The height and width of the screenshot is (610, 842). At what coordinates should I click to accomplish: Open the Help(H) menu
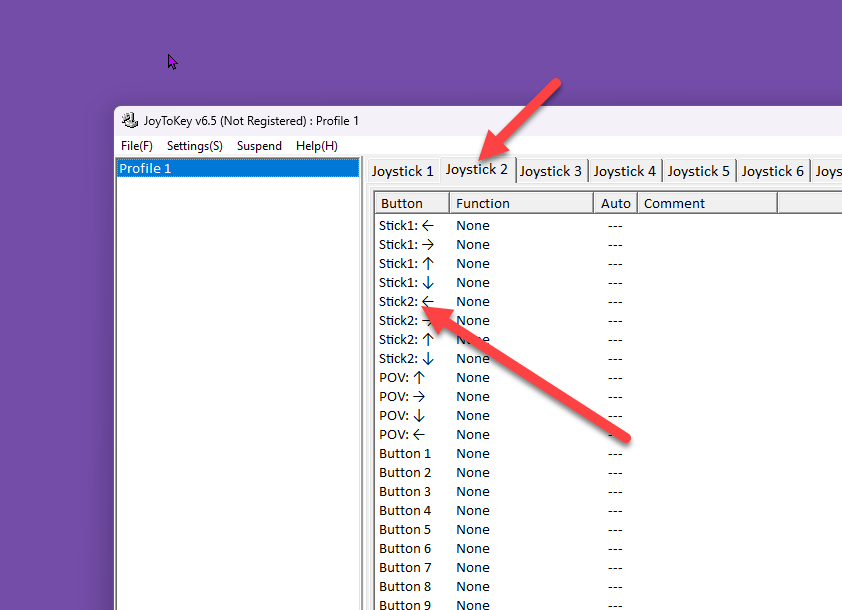pos(317,146)
